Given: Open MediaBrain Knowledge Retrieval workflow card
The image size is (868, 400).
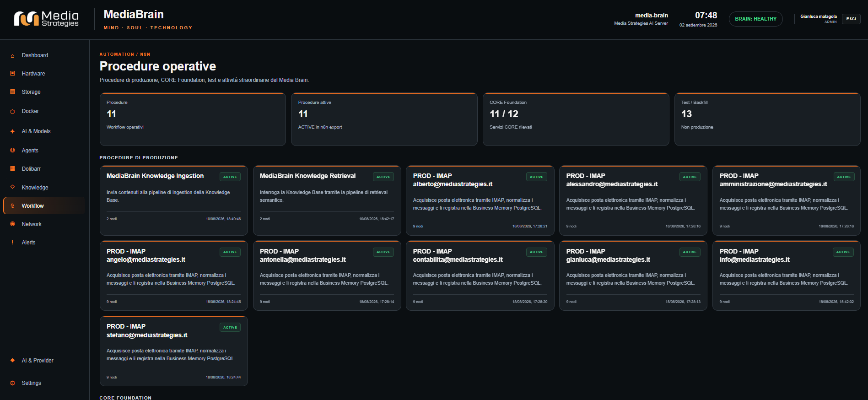Looking at the screenshot, I should tap(327, 200).
